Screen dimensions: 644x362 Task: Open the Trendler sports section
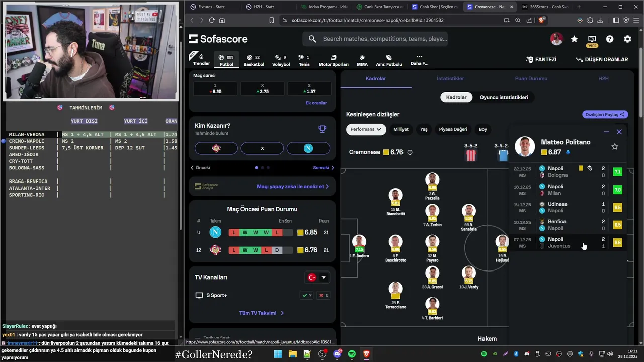(201, 60)
